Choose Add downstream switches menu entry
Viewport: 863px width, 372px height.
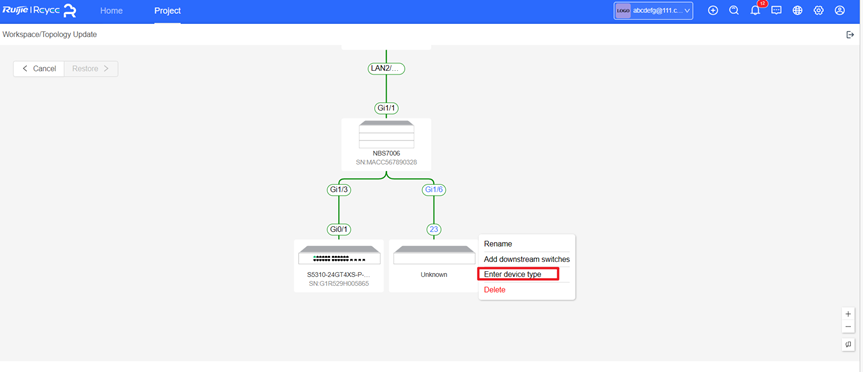point(527,259)
